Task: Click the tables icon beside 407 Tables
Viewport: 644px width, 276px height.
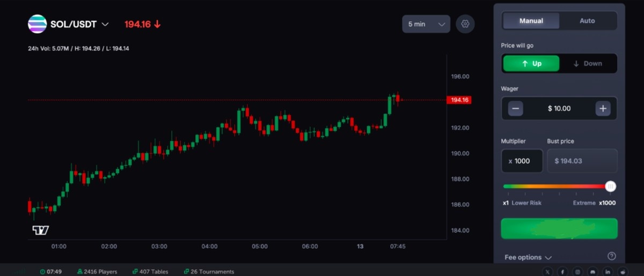Action: [134, 272]
